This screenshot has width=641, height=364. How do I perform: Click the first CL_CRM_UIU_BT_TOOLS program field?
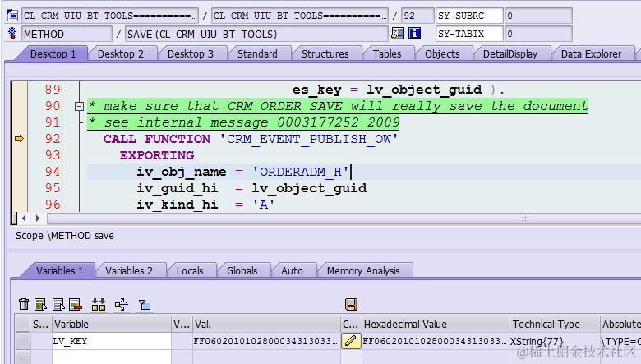(110, 16)
